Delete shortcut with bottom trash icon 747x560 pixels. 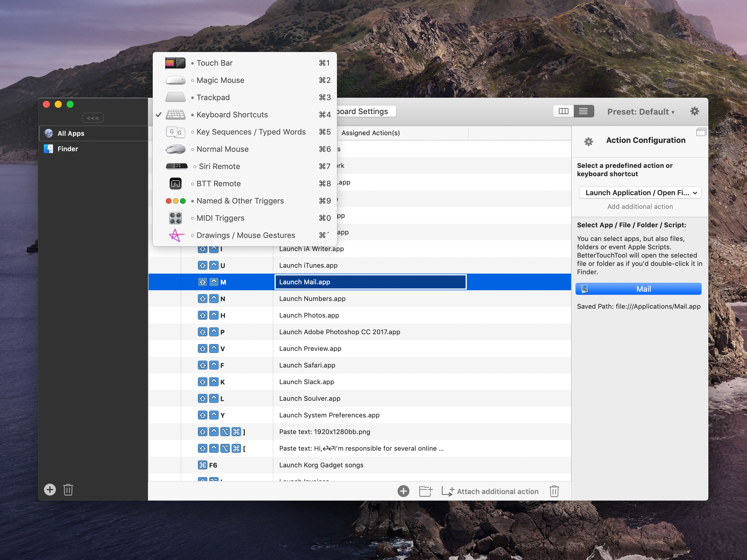(x=554, y=491)
